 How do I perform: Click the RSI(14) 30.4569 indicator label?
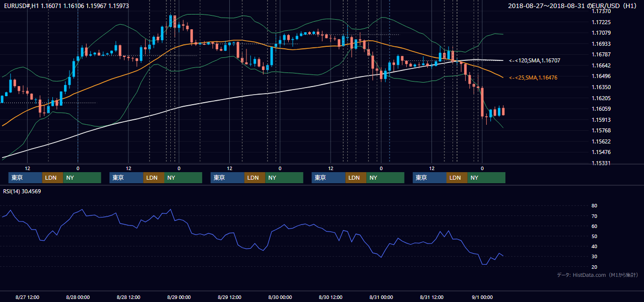click(22, 191)
